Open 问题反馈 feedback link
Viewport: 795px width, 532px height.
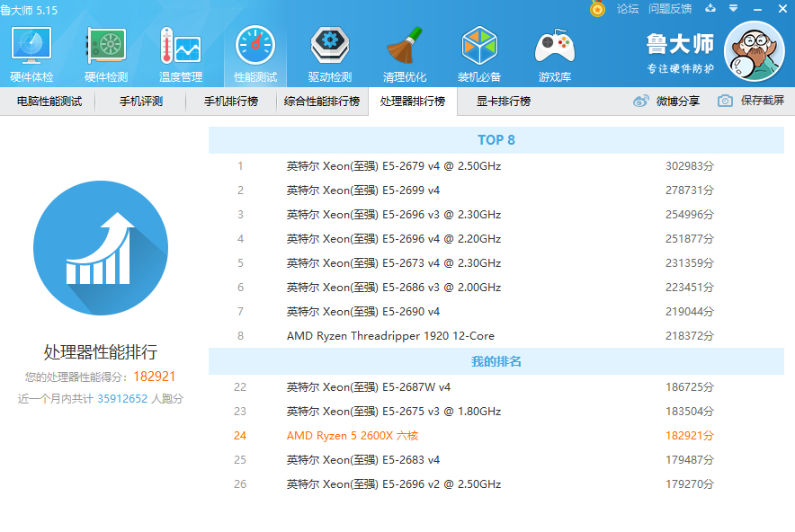(670, 9)
